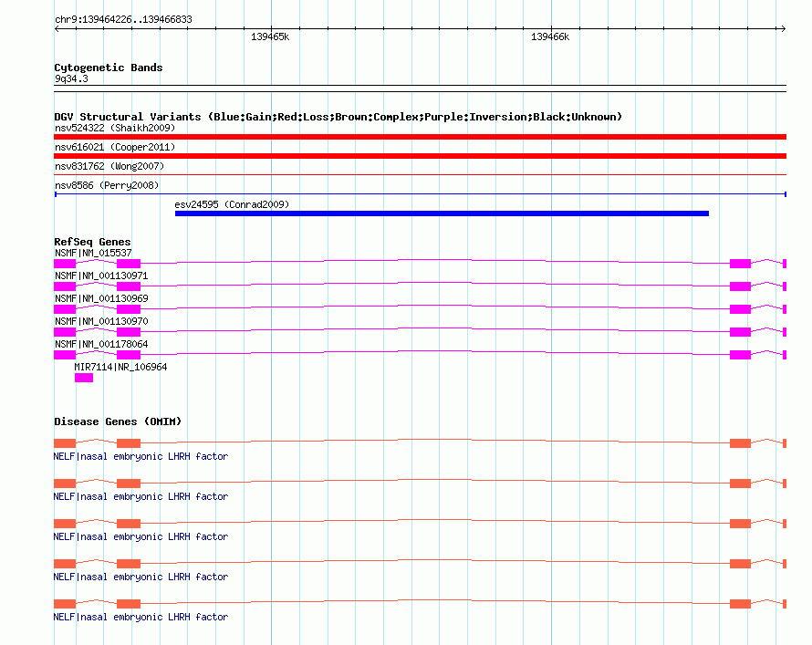The height and width of the screenshot is (645, 812).
Task: Click the chr9:139464226..139466833 coordinate label
Action: pyautogui.click(x=123, y=20)
